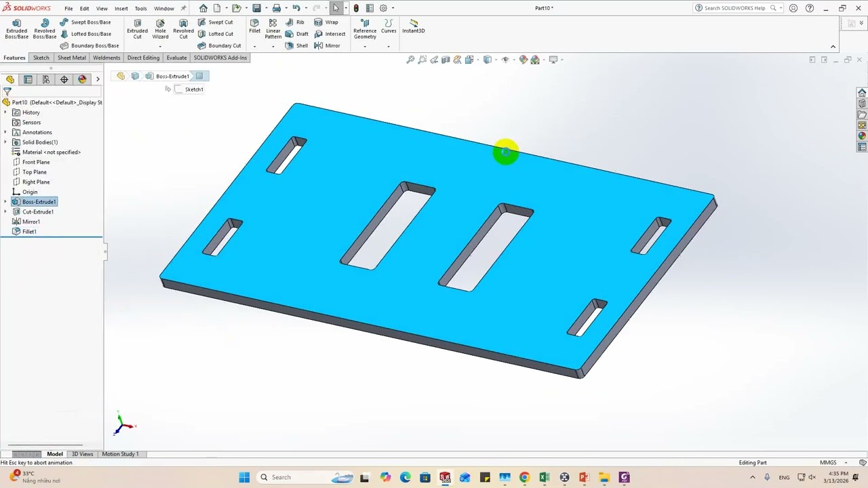
Task: Select the Wrap feature
Action: point(326,22)
